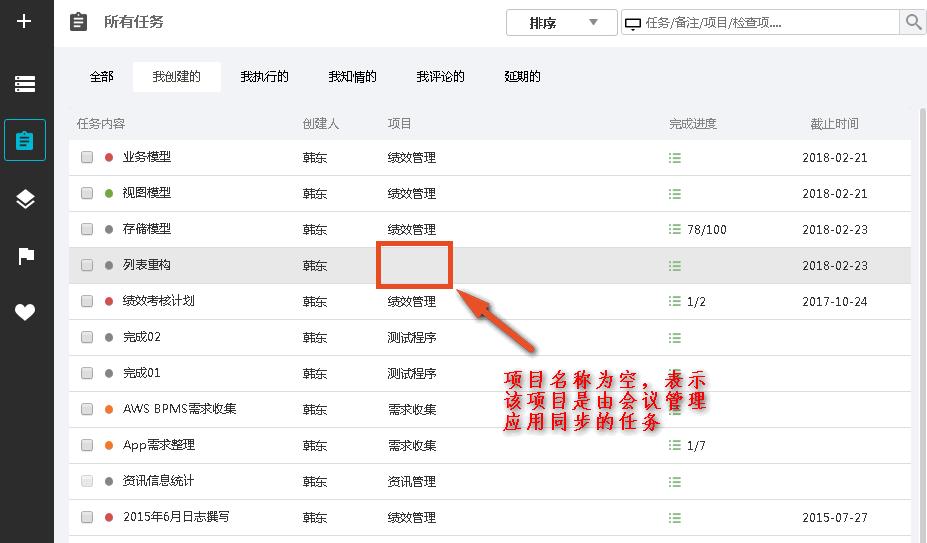
Task: Click the 测试程序 project in 完成02 row
Action: click(x=412, y=338)
